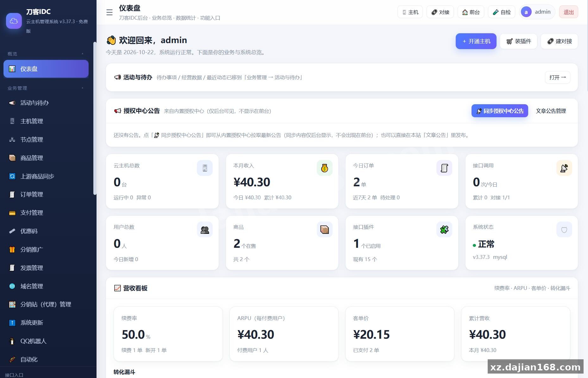Open 发票管理 sidebar item

(46, 268)
